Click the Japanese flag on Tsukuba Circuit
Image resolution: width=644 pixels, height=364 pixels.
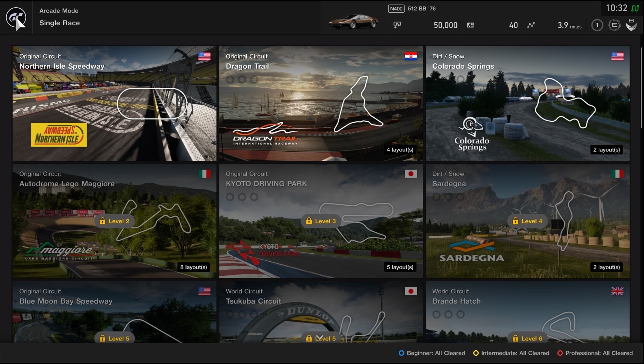click(411, 291)
